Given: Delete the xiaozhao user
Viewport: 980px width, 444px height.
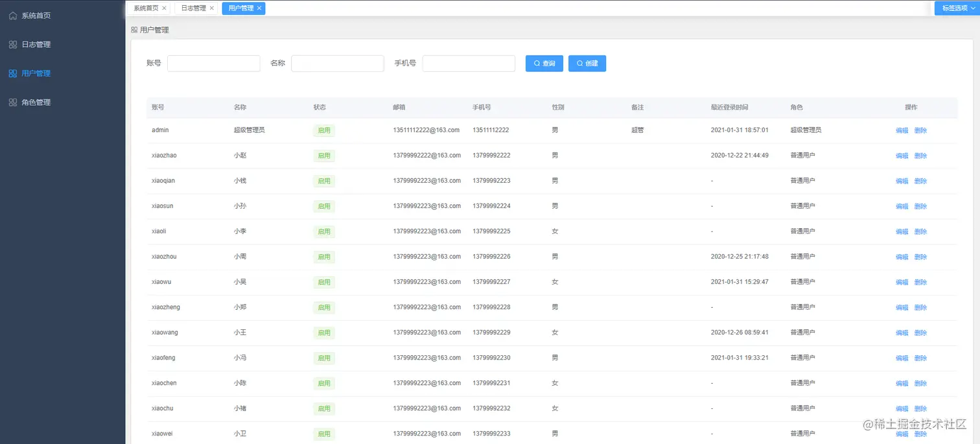Looking at the screenshot, I should point(920,156).
